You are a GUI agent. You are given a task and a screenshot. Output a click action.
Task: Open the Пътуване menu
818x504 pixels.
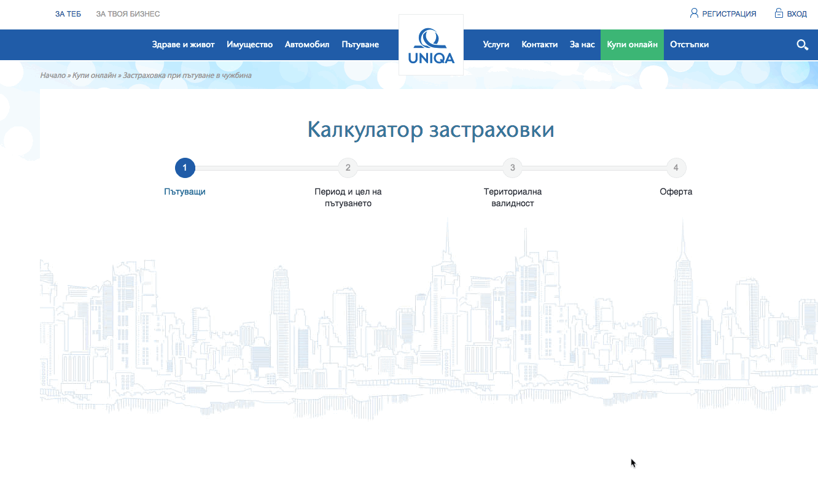point(360,44)
